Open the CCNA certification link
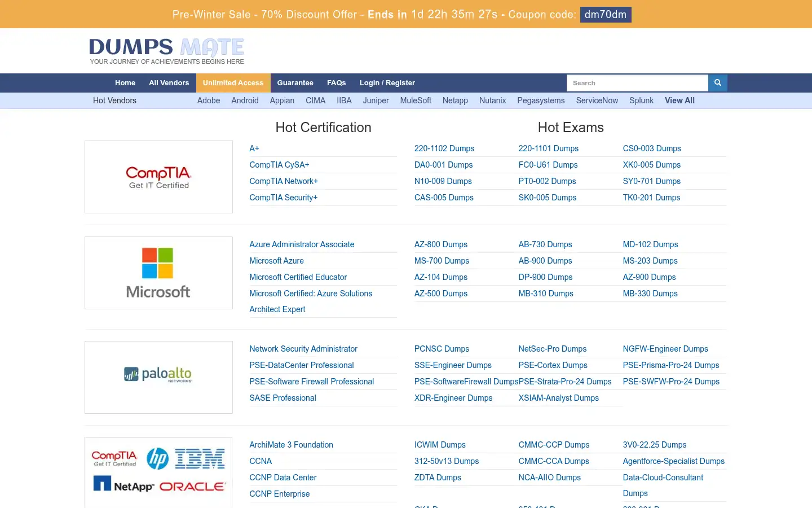Image resolution: width=812 pixels, height=508 pixels. click(261, 461)
